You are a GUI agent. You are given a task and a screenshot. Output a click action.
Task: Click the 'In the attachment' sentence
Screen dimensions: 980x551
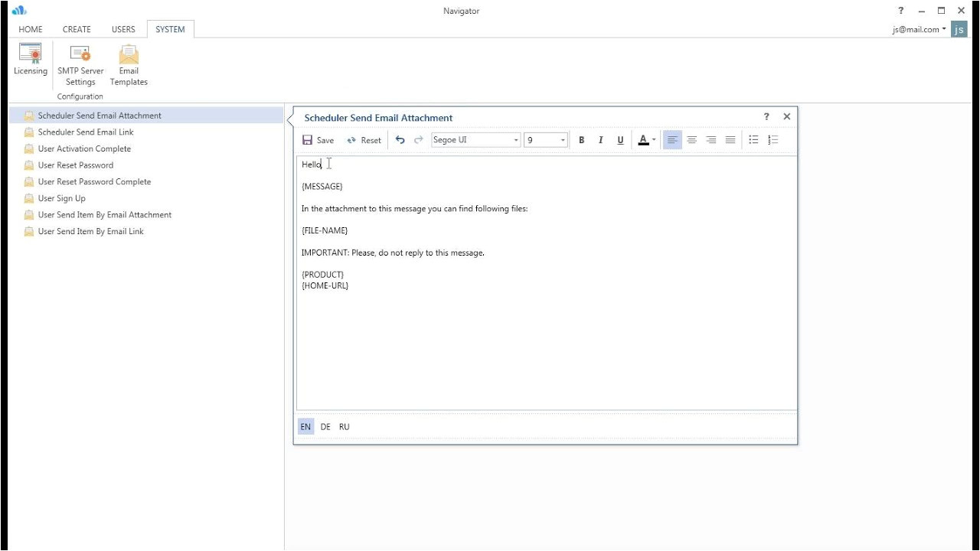414,208
